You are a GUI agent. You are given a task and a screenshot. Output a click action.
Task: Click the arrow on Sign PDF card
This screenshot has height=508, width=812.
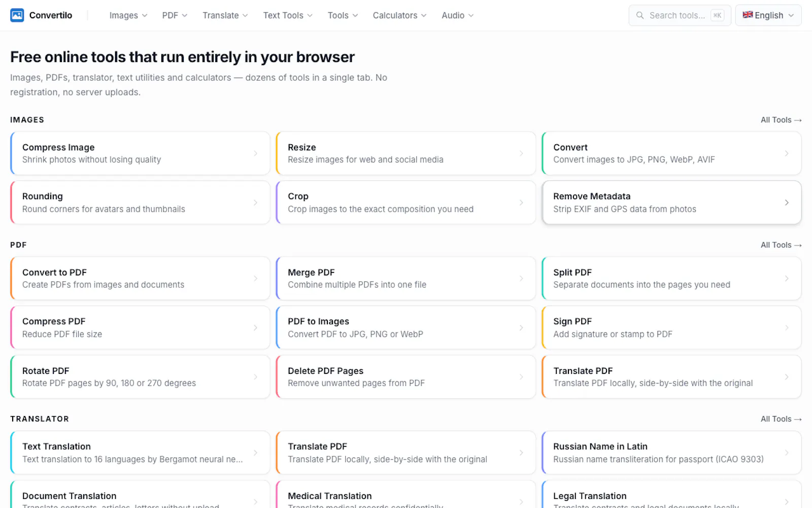click(x=787, y=328)
